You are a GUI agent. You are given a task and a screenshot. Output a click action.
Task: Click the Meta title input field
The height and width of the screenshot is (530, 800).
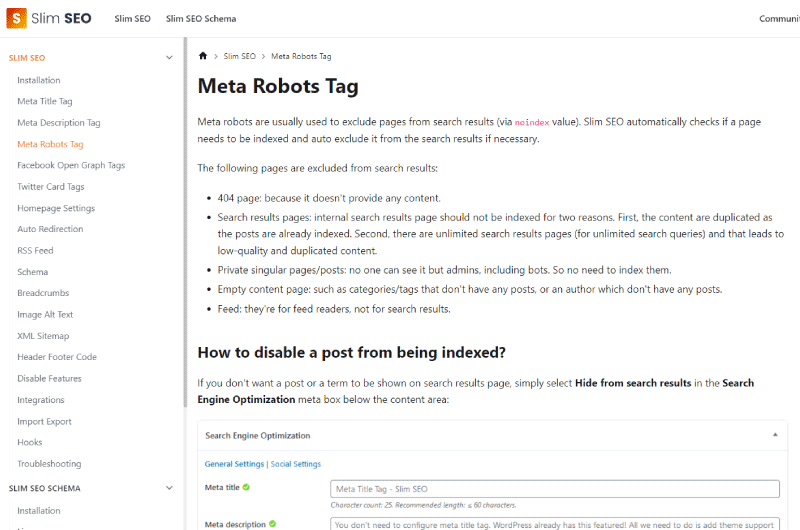pos(555,489)
